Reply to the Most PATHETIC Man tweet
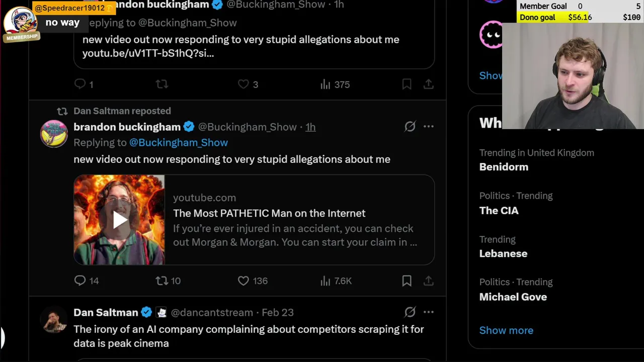Viewport: 644px width, 362px height. pos(80,281)
